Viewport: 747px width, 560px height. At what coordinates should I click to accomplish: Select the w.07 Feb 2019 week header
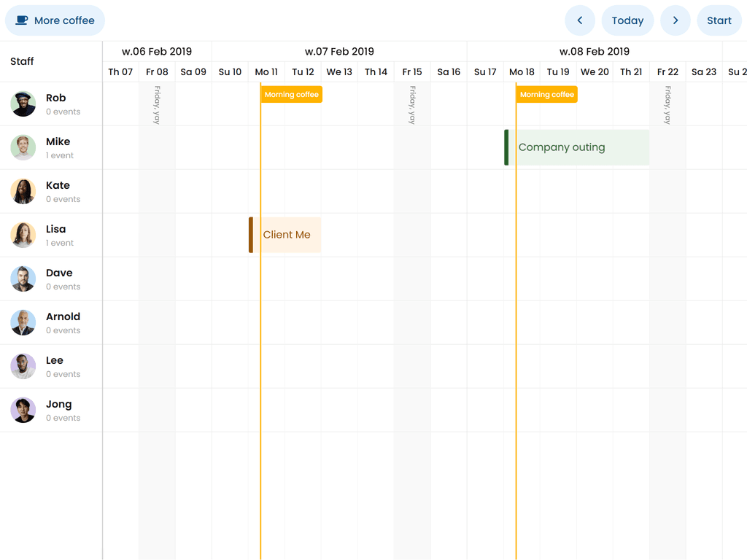click(339, 52)
